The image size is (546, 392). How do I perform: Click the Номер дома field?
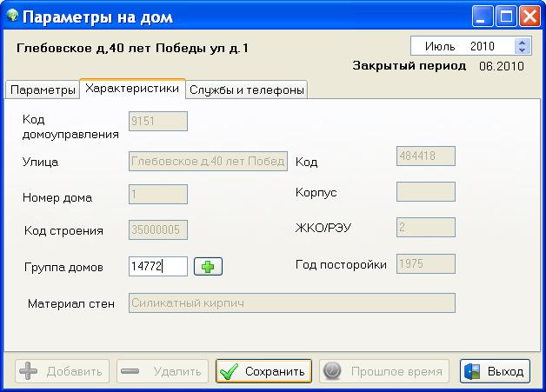point(158,194)
